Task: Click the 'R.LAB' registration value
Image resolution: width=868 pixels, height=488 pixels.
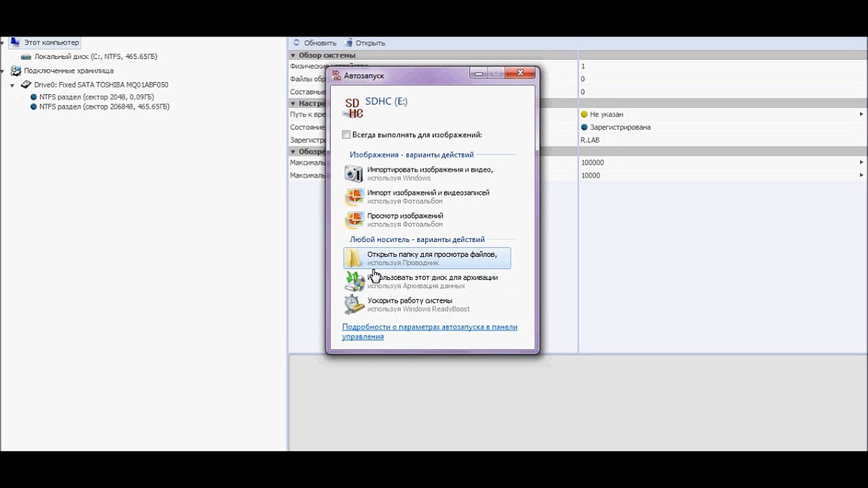Action: coord(590,140)
